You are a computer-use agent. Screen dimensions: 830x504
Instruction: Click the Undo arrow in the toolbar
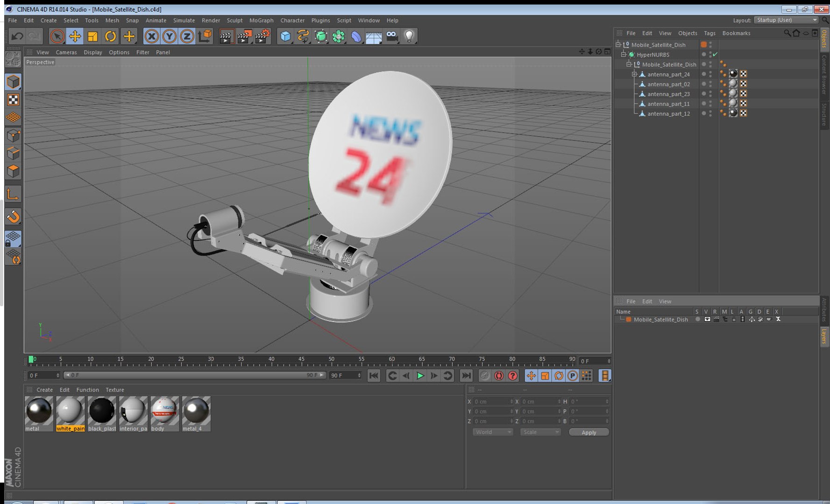(17, 36)
